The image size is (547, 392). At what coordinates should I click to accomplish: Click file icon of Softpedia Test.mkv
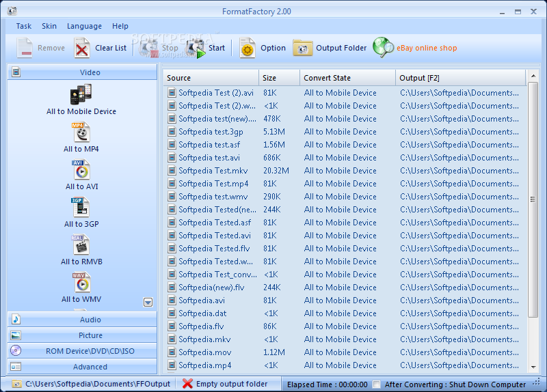point(172,170)
